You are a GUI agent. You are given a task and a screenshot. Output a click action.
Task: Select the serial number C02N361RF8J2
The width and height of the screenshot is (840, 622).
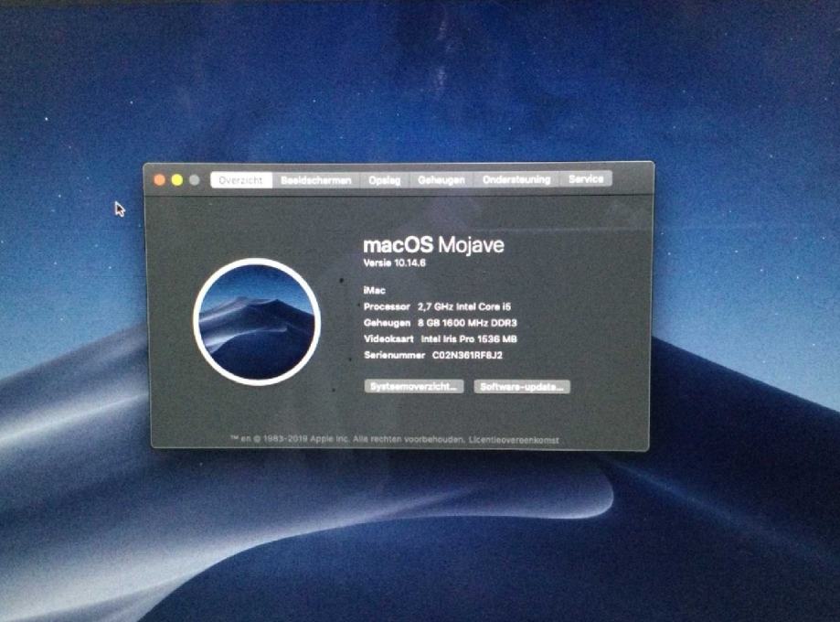pyautogui.click(x=467, y=355)
